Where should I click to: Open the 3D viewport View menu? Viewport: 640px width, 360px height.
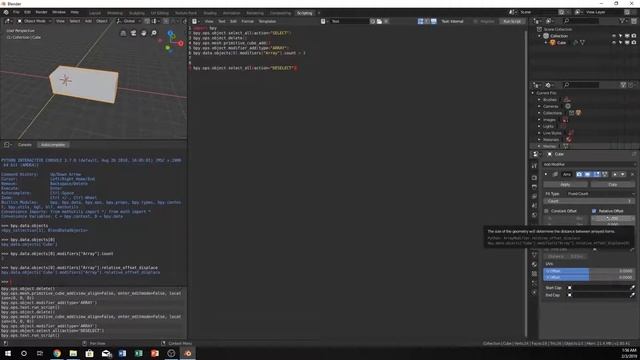click(60, 21)
